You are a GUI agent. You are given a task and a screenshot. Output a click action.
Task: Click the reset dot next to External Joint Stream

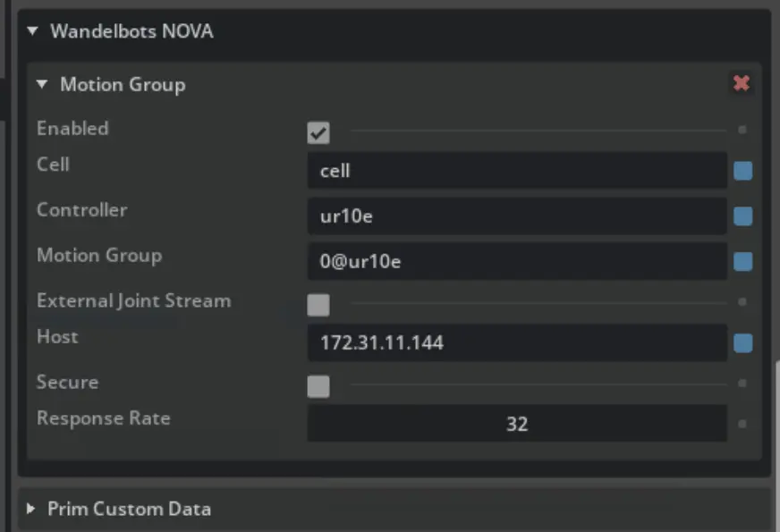[742, 301]
